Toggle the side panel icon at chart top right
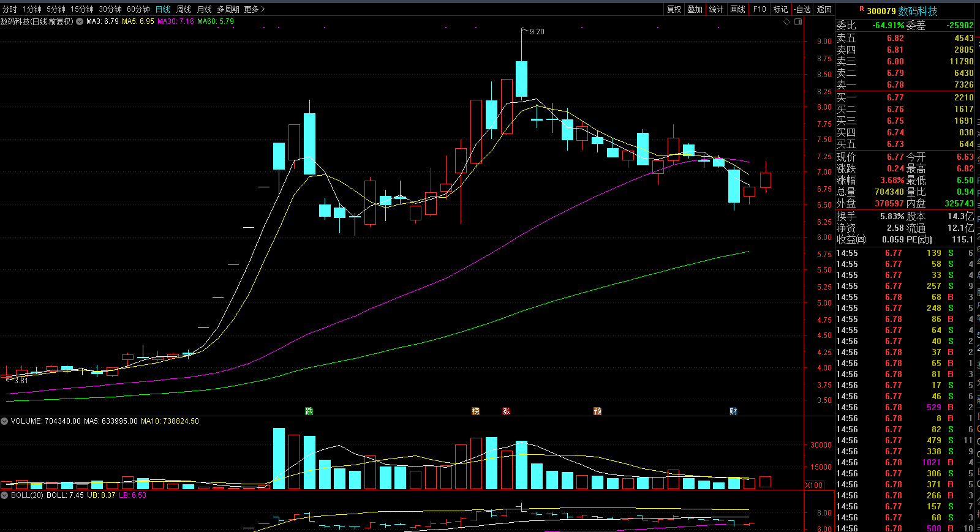This screenshot has height=532, width=980. [x=798, y=21]
